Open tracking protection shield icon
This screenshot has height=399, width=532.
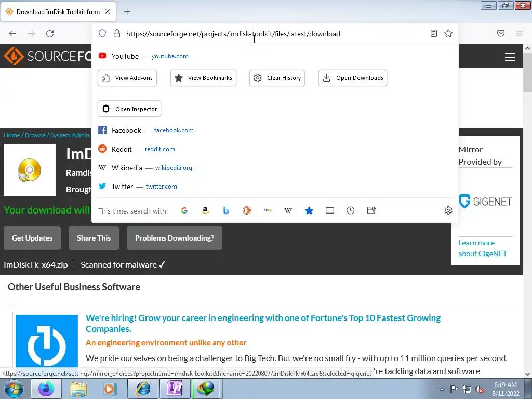[102, 33]
